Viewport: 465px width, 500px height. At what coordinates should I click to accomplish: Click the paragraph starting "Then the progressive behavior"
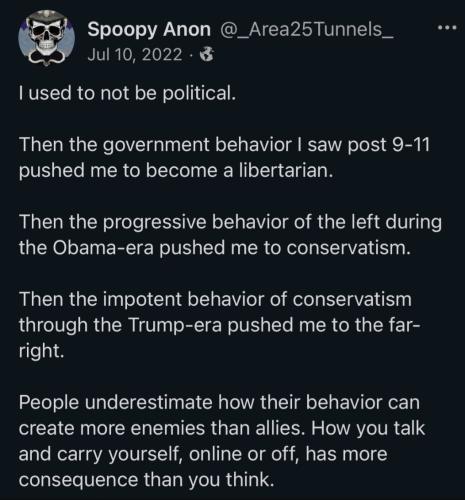[x=230, y=235]
